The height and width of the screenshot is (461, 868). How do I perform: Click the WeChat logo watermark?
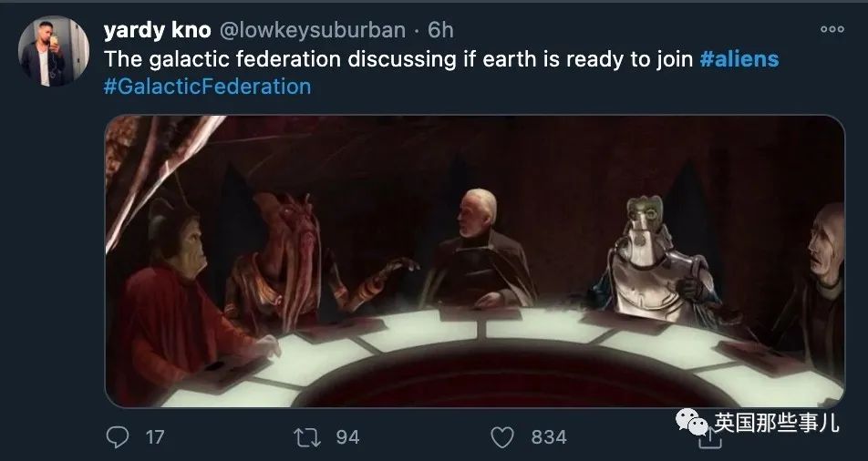[691, 422]
